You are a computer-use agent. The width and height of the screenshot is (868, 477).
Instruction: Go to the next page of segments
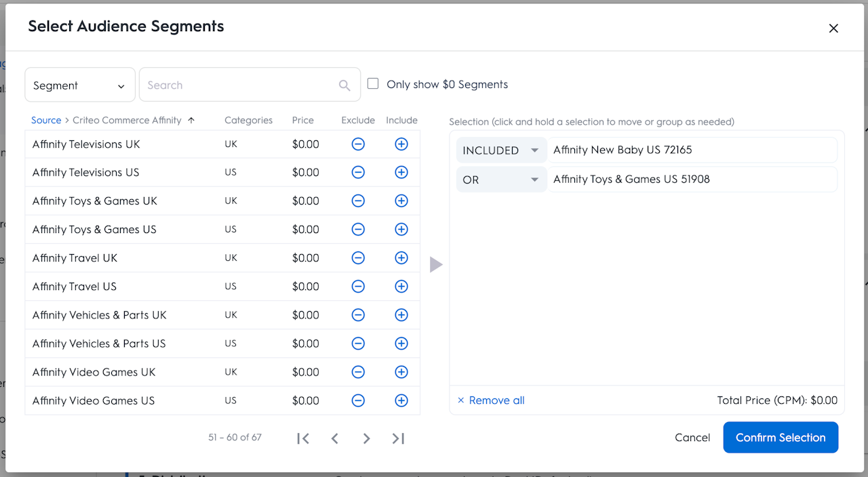[366, 438]
